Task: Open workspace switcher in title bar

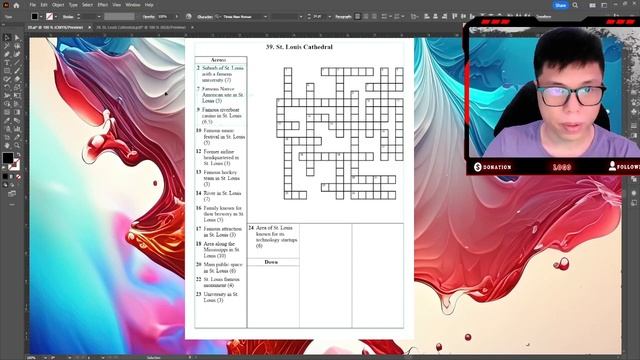Action: (x=604, y=5)
